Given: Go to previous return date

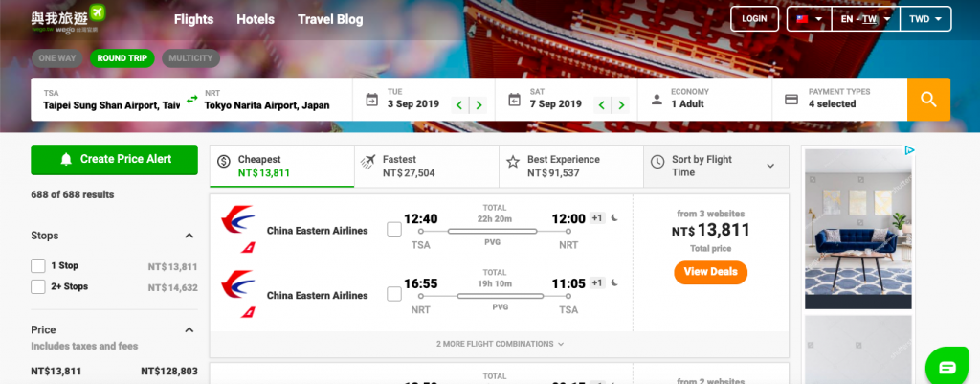Looking at the screenshot, I should [x=602, y=105].
